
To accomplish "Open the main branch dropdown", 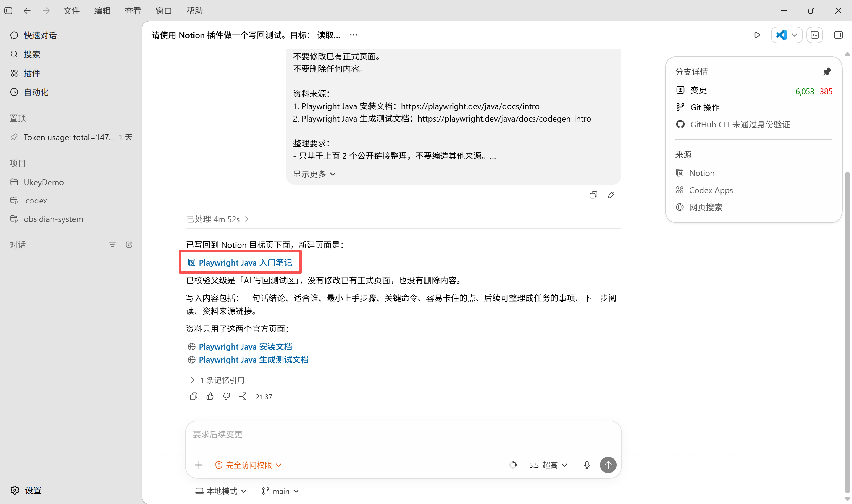I will tap(280, 492).
